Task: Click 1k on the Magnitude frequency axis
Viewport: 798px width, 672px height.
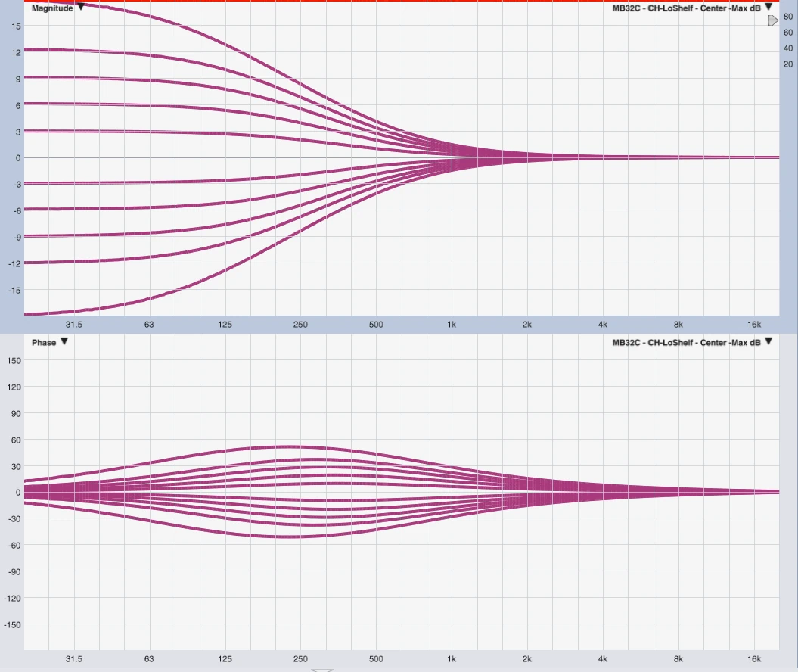Action: coord(452,325)
